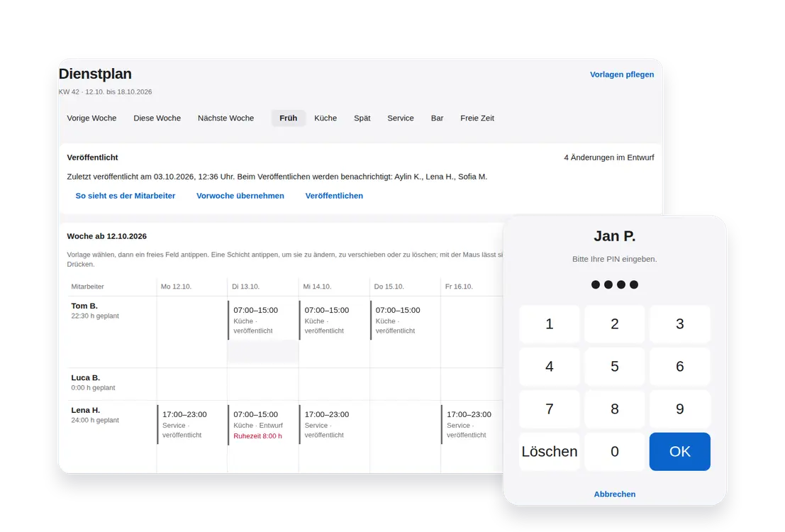Pick the Freie Zeit template
The height and width of the screenshot is (532, 785).
point(477,118)
